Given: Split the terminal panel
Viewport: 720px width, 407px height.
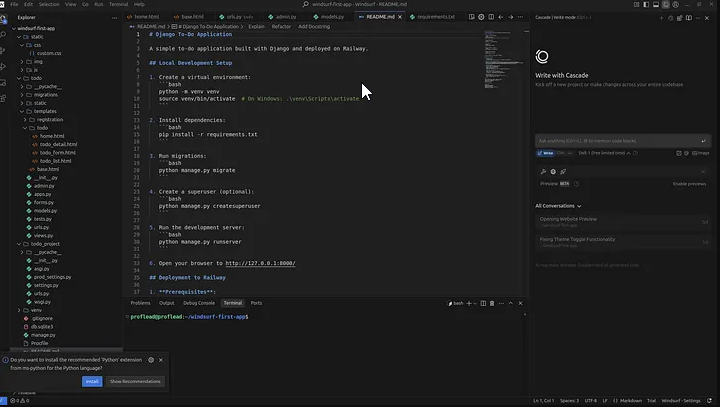Looking at the screenshot, I should click(x=483, y=303).
